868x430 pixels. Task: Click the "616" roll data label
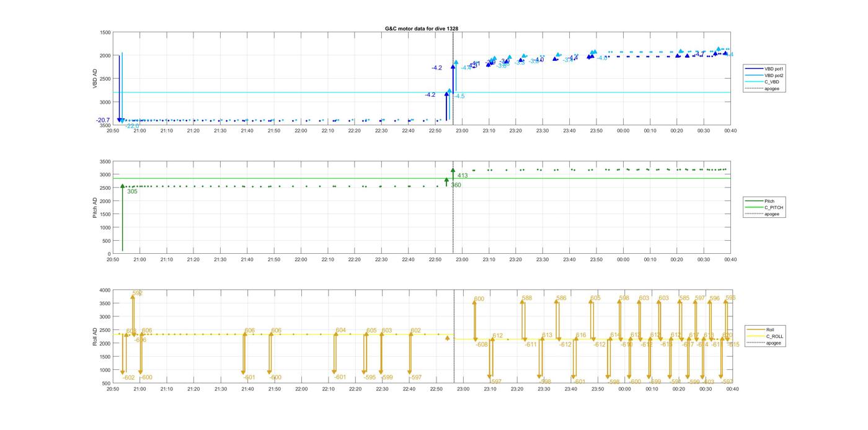[580, 335]
